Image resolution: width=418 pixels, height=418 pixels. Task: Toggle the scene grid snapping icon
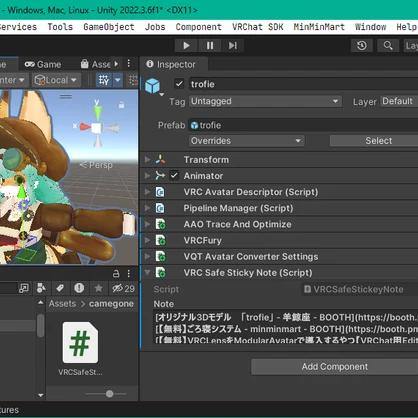(103, 80)
